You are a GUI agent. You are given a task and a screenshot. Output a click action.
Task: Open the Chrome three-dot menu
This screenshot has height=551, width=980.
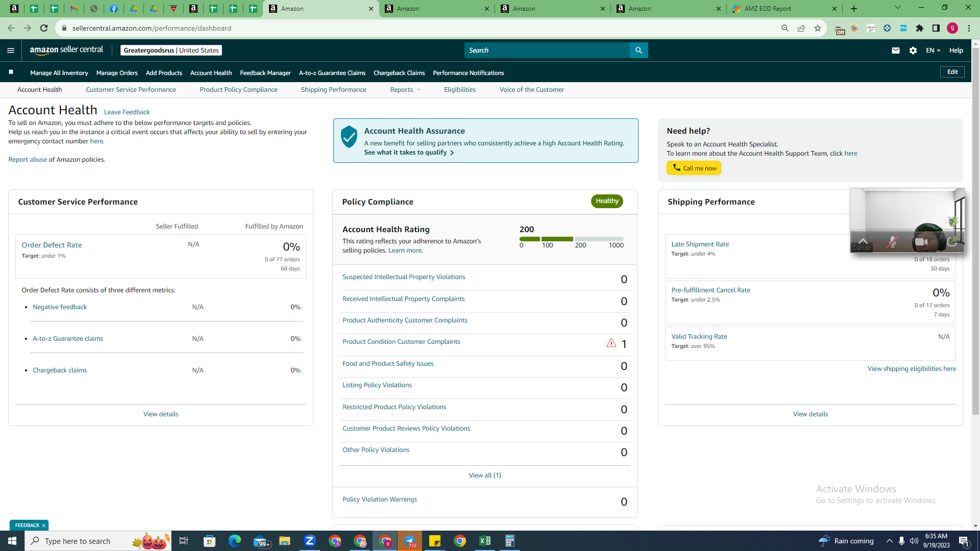pyautogui.click(x=969, y=28)
